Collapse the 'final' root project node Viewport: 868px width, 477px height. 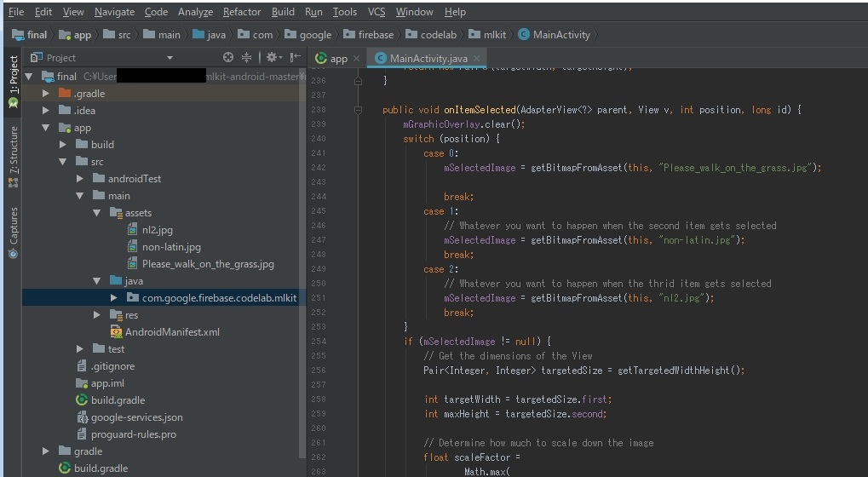(29, 77)
